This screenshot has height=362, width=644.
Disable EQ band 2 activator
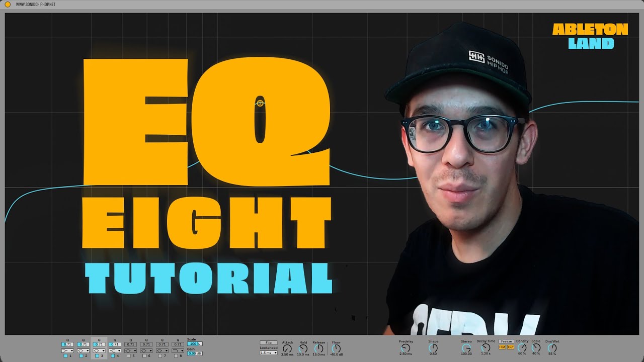tap(81, 355)
